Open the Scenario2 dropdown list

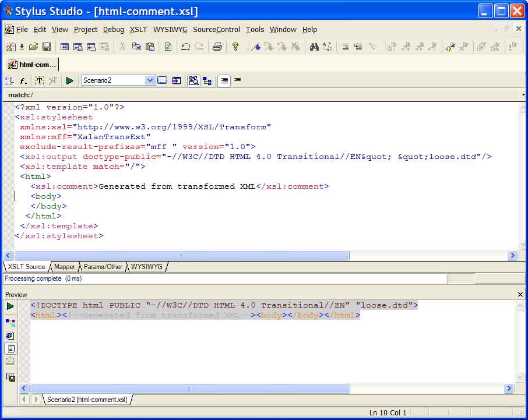click(x=150, y=80)
